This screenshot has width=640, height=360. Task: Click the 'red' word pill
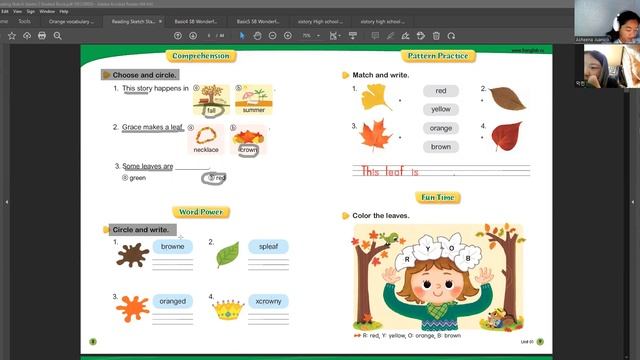[441, 91]
